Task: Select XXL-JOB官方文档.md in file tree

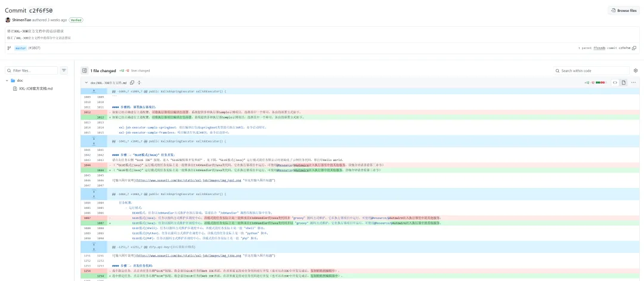Action: click(x=36, y=88)
